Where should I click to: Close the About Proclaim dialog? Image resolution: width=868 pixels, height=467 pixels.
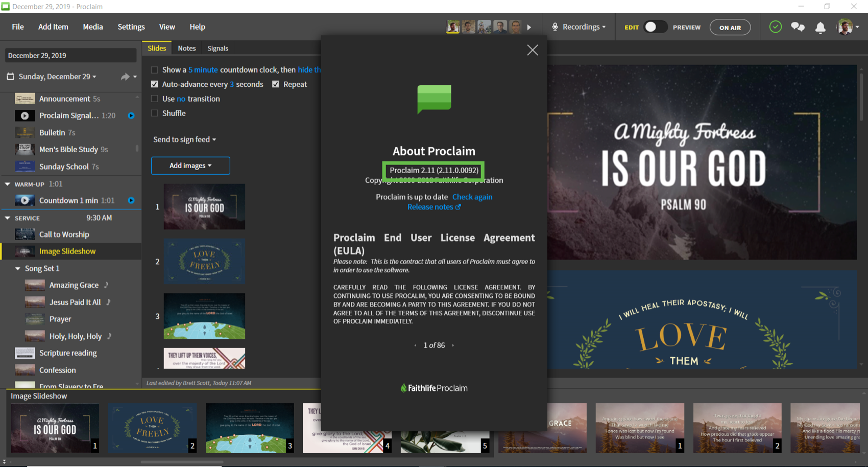(533, 50)
